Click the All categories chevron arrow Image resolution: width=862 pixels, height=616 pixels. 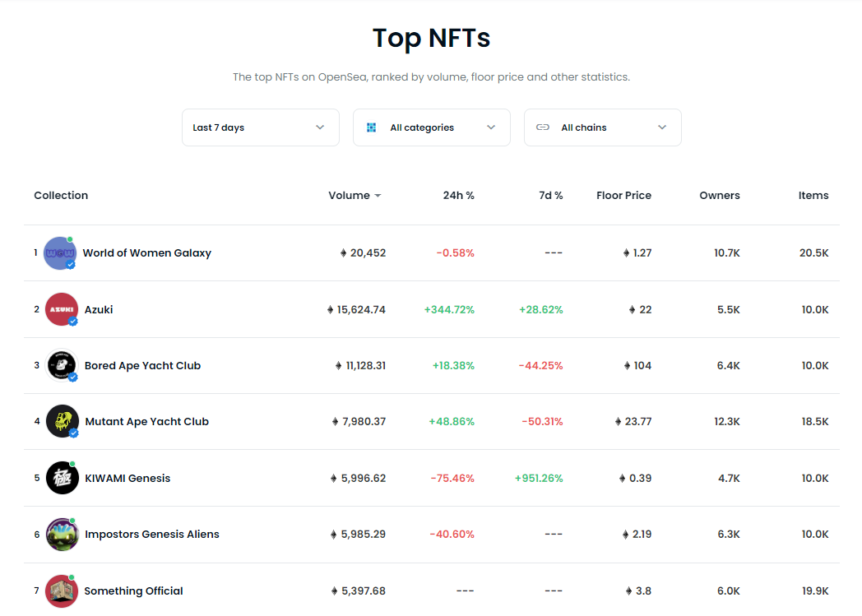[x=492, y=127]
